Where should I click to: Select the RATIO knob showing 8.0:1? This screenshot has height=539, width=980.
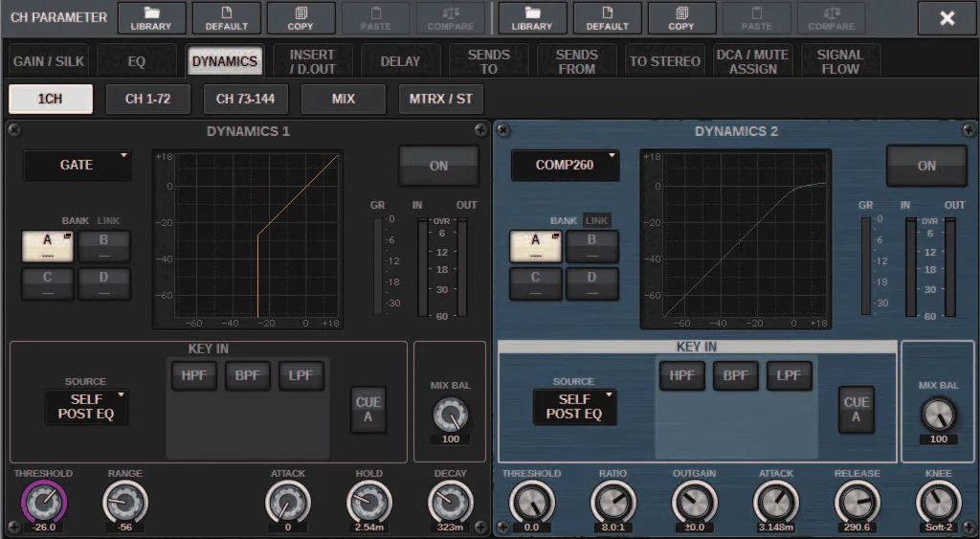click(x=613, y=502)
